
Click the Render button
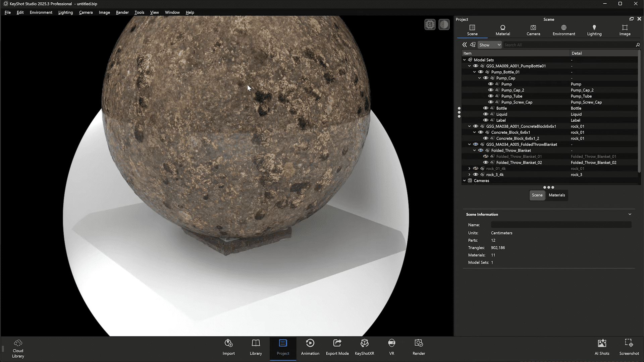pyautogui.click(x=419, y=348)
